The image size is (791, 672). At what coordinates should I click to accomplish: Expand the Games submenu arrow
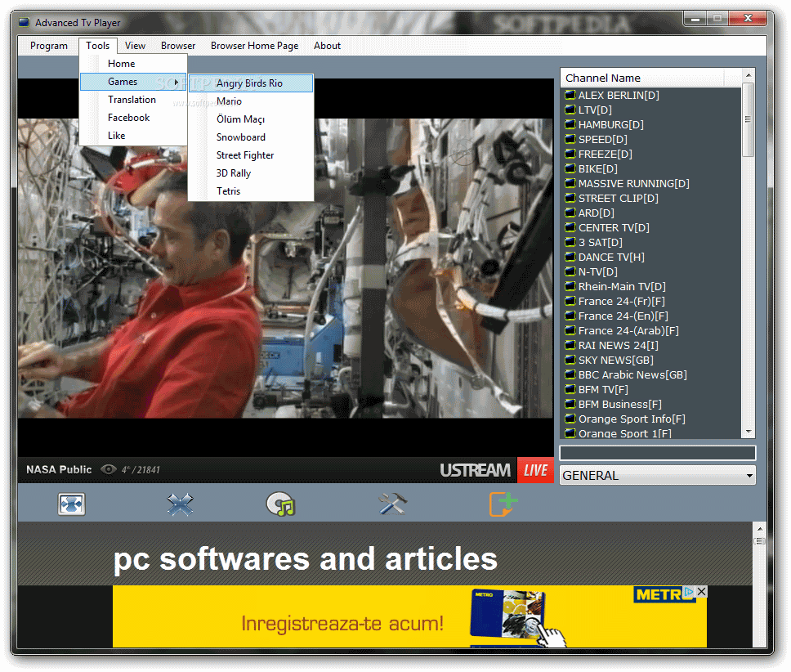(176, 82)
